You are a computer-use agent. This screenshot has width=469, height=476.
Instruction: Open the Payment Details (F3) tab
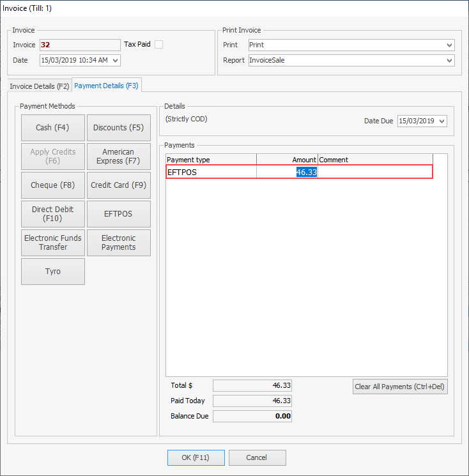[107, 86]
